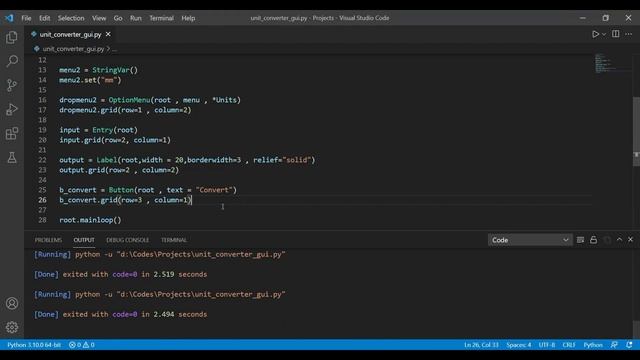Screen dimensions: 640x360
Task: Open the Testing flask view
Action: click(12, 157)
